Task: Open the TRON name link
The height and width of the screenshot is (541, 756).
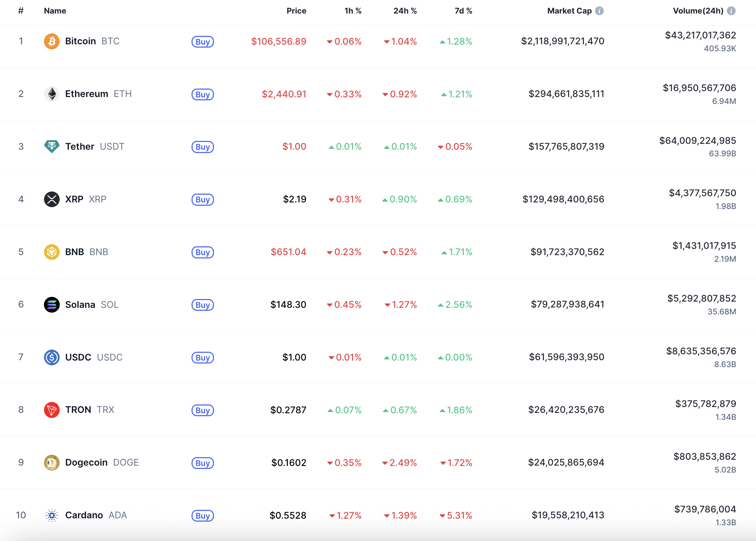Action: point(78,410)
